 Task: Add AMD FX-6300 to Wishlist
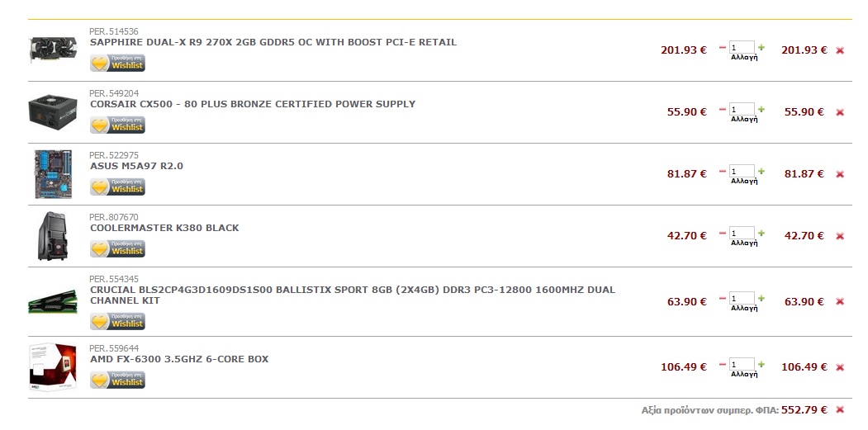click(x=117, y=380)
